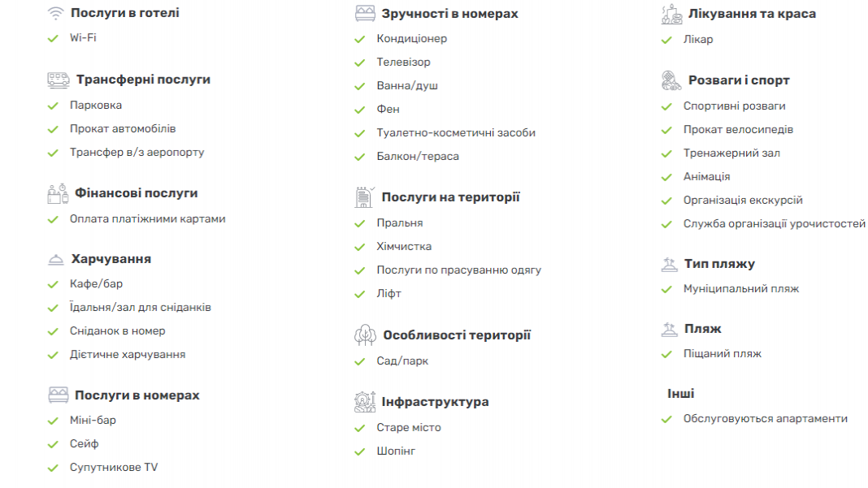Click the Прокат автомобілів item
868x488 pixels.
tap(123, 129)
